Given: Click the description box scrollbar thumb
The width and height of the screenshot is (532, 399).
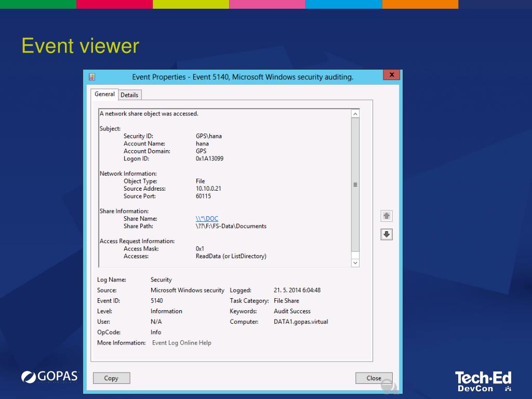Looking at the screenshot, I should coord(355,184).
